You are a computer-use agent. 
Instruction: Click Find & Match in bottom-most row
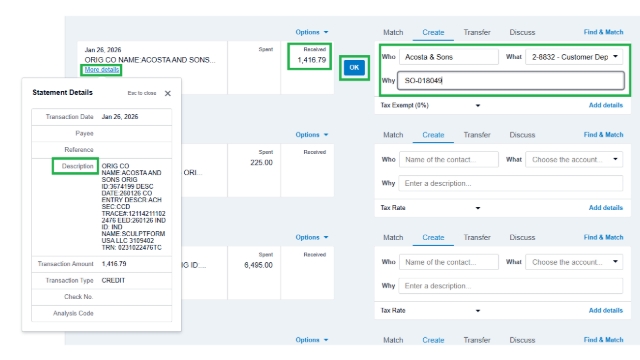[603, 339]
